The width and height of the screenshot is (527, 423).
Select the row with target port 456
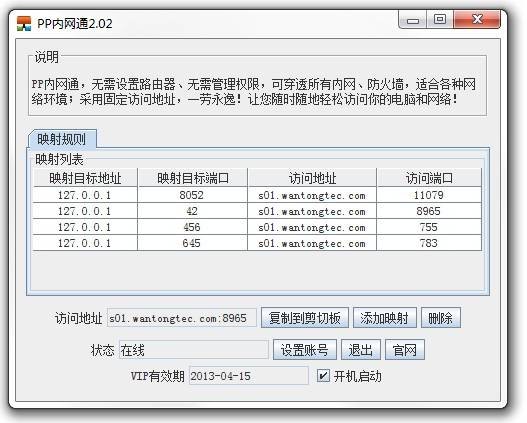[x=257, y=227]
